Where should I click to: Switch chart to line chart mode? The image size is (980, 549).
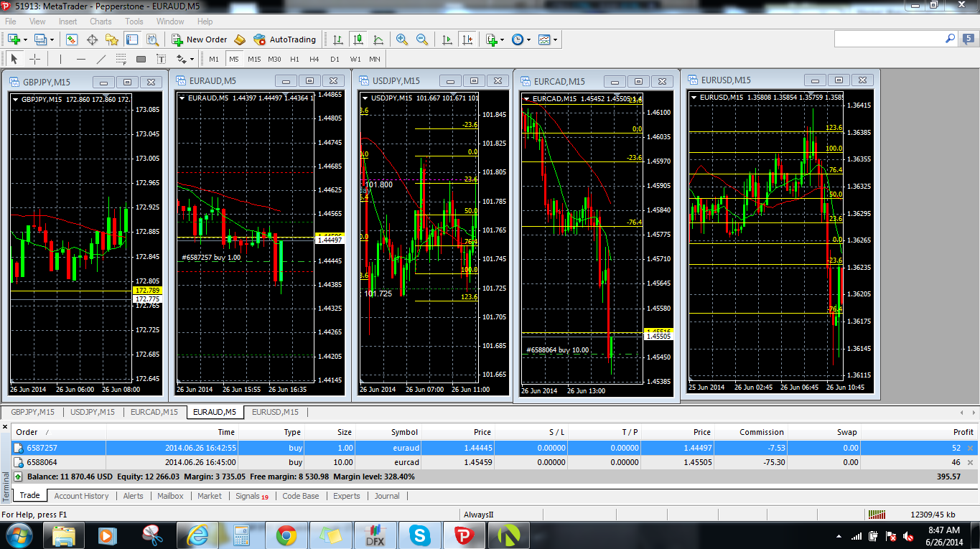[x=378, y=39]
